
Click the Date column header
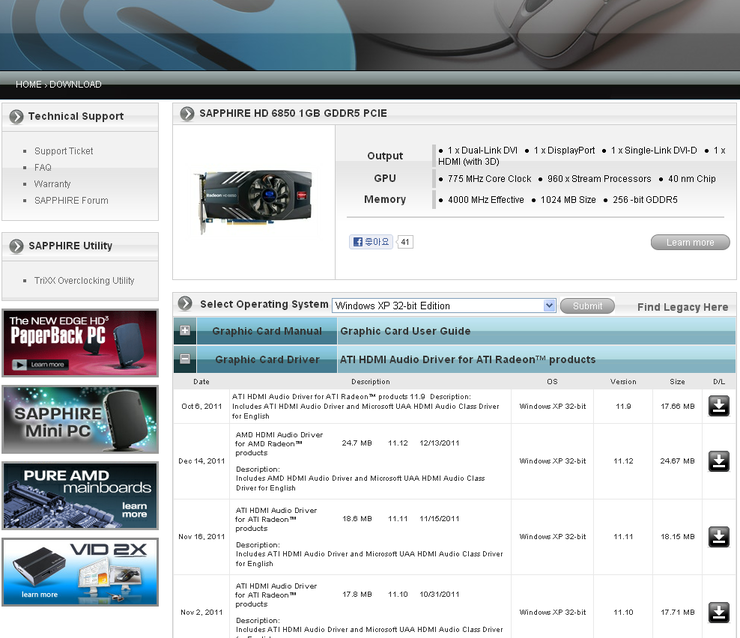[x=202, y=381]
